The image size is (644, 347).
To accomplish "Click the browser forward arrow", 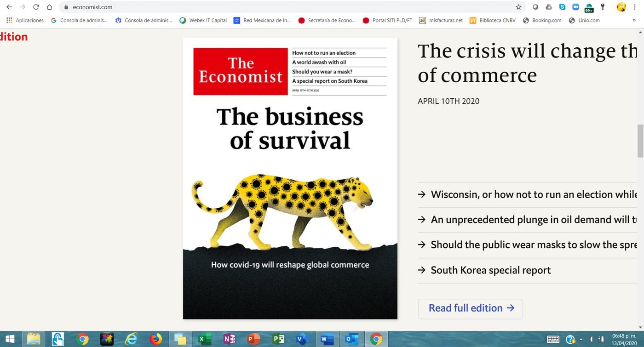I will [23, 7].
